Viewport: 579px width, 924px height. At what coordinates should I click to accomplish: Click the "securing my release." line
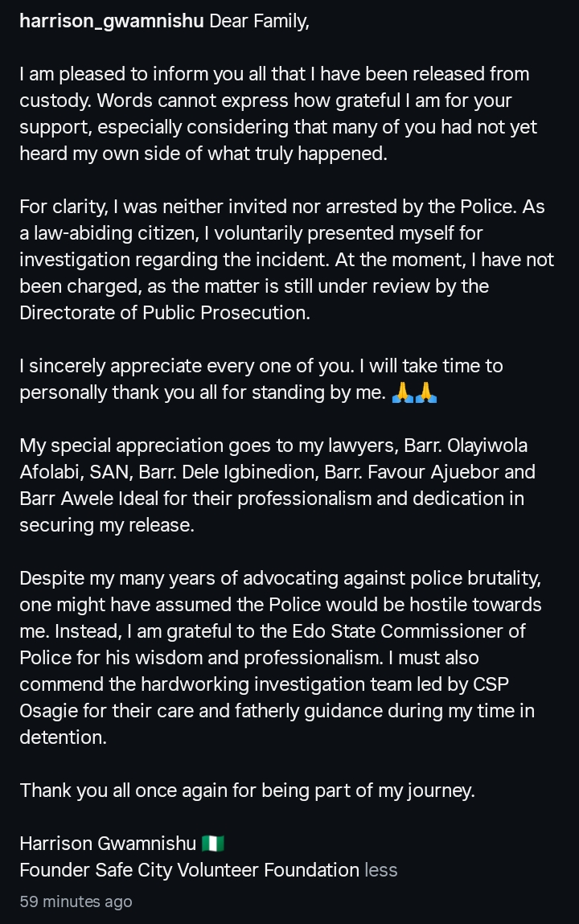pos(107,525)
